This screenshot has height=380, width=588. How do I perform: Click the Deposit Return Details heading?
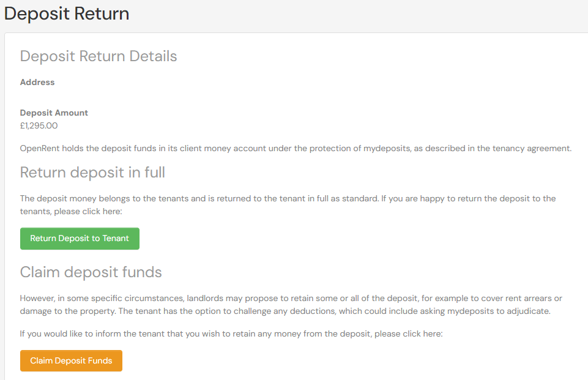pos(99,56)
